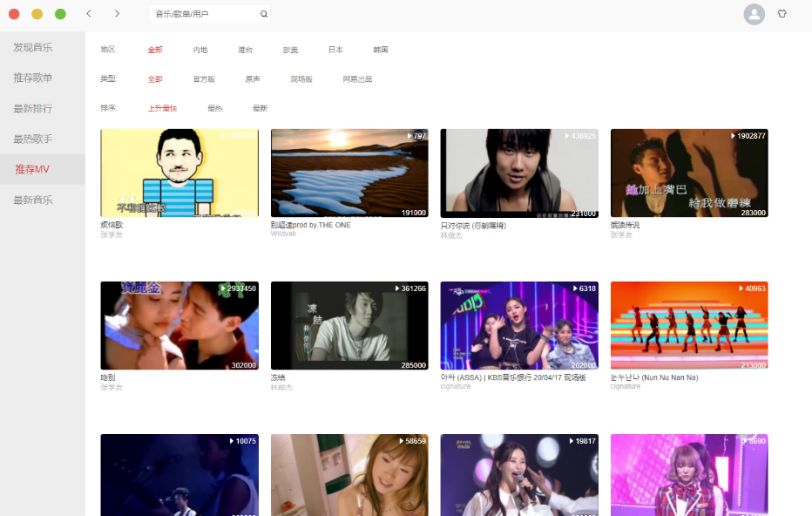Sort by 上升最快
This screenshot has width=812, height=516.
coord(162,108)
